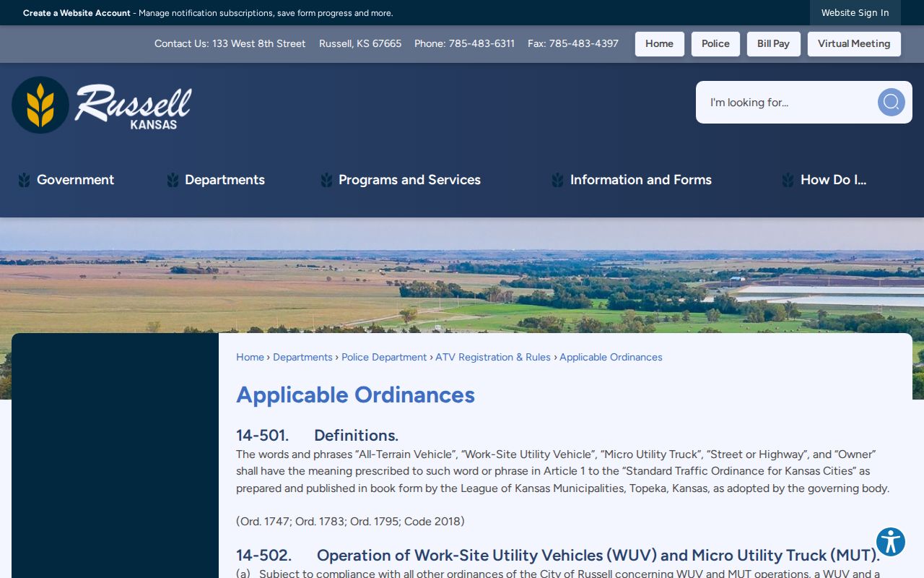This screenshot has width=924, height=578.
Task: Open ATV Registration & Rules breadcrumb link
Action: pyautogui.click(x=493, y=357)
